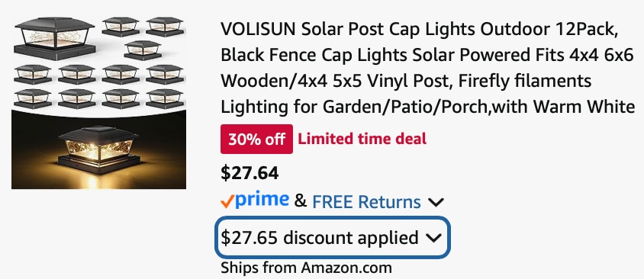Click the title line mentioning Garden/Patio/Porch

coord(428,107)
